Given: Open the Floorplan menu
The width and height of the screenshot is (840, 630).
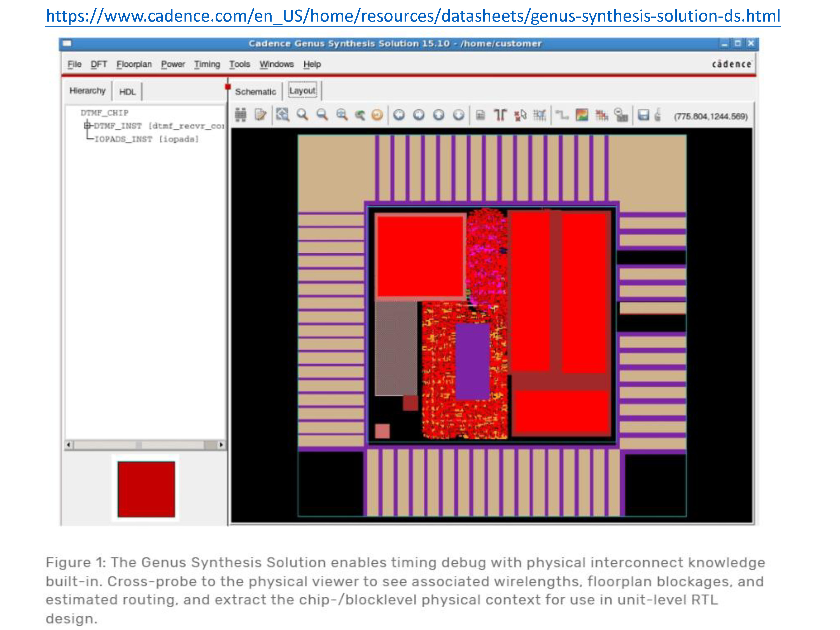Looking at the screenshot, I should pos(134,64).
